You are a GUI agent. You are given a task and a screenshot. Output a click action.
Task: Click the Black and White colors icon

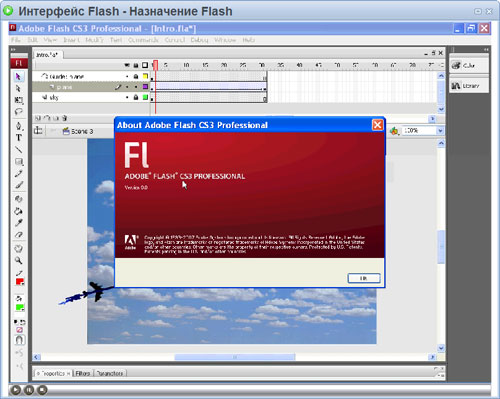[x=16, y=322]
